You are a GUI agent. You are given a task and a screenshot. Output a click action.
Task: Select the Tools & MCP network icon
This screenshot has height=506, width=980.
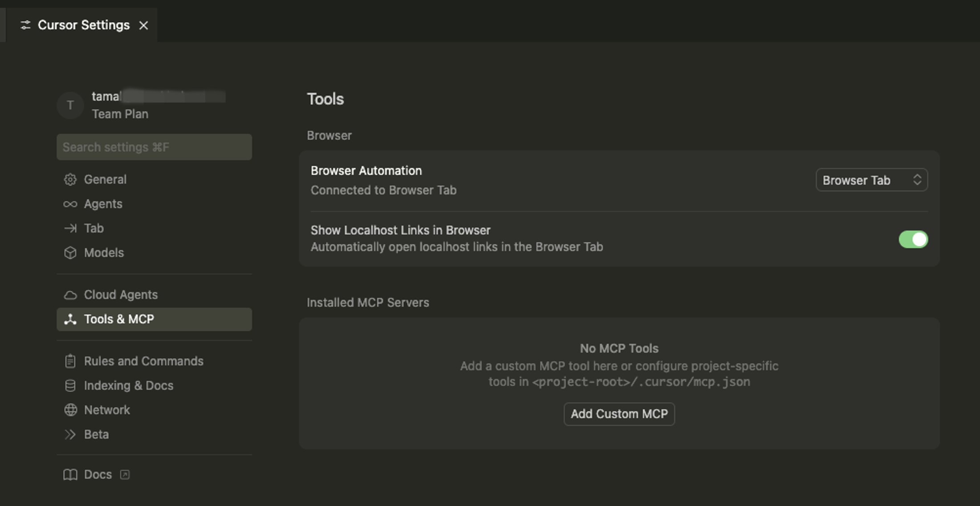click(70, 319)
